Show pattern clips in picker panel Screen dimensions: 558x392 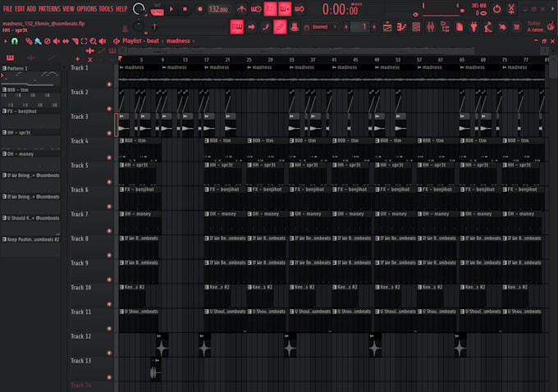click(x=10, y=57)
